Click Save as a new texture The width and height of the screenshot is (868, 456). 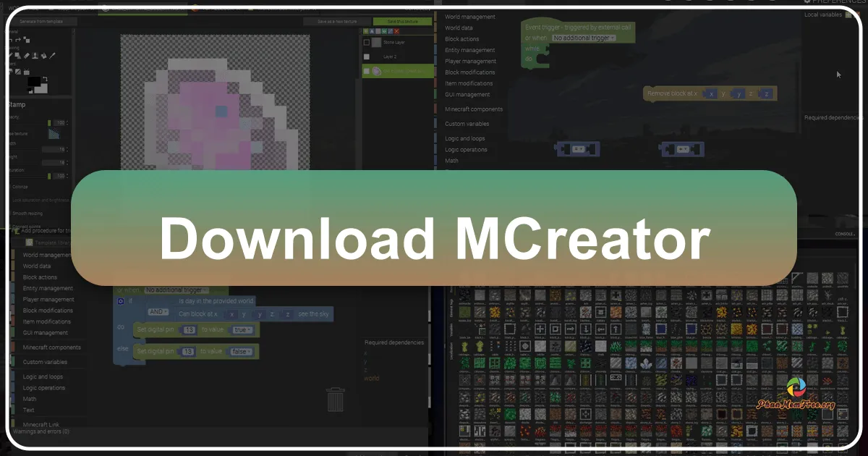coord(338,21)
